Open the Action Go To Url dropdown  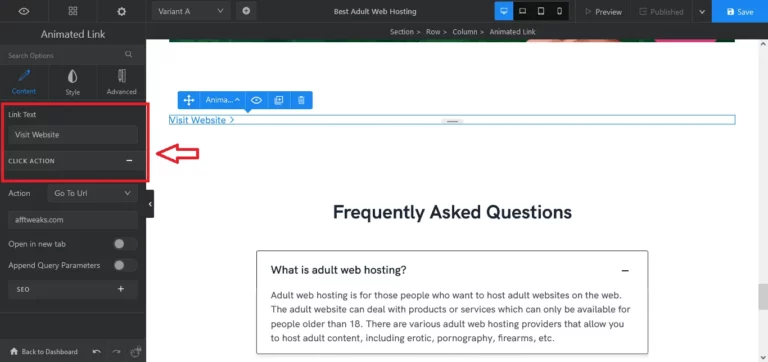93,193
